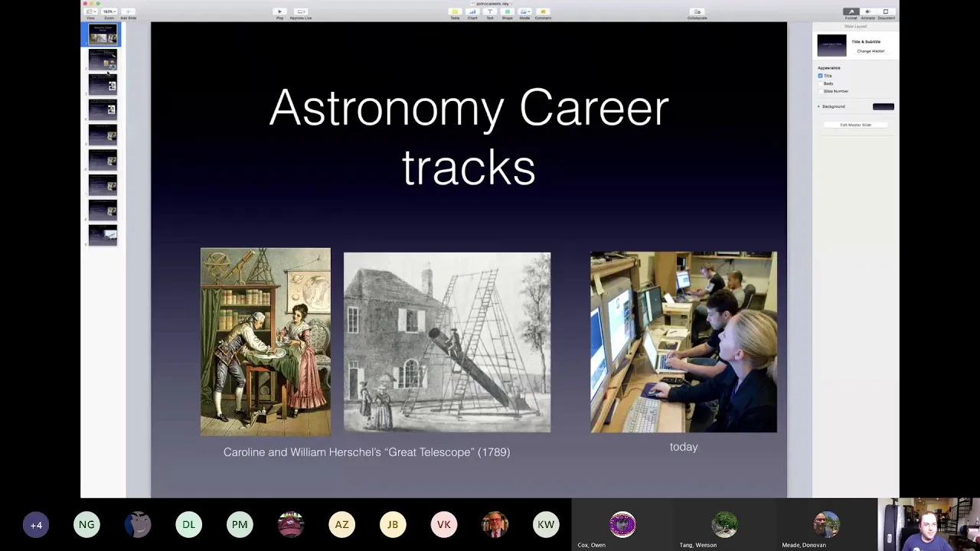Click the JB participant avatar
This screenshot has width=980, height=551.
[x=393, y=525]
